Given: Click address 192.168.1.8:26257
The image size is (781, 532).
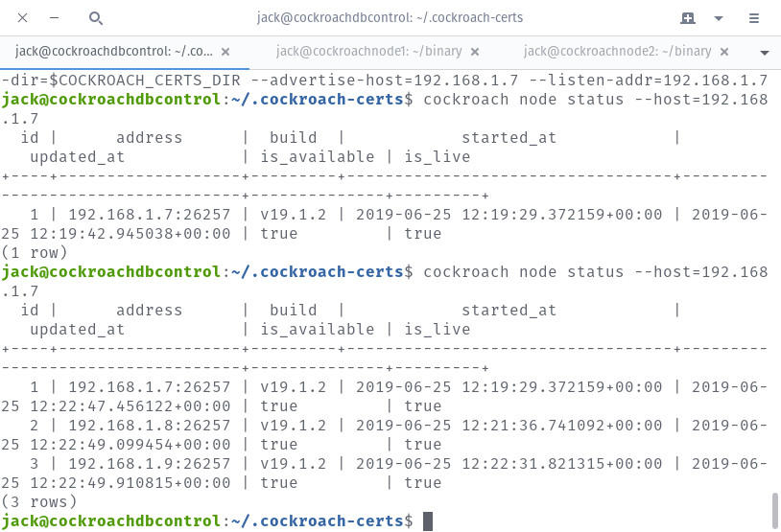Looking at the screenshot, I should click(x=149, y=426).
